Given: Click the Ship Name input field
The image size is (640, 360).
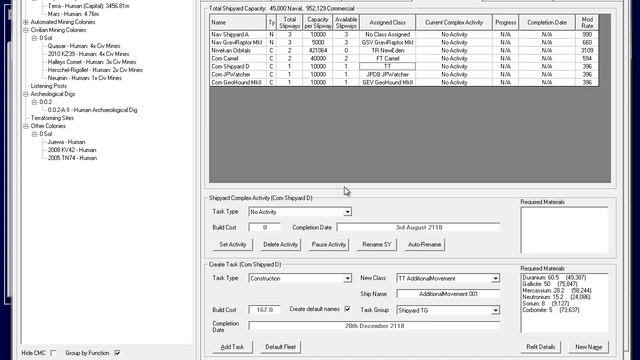Looking at the screenshot, I should click(x=448, y=294).
